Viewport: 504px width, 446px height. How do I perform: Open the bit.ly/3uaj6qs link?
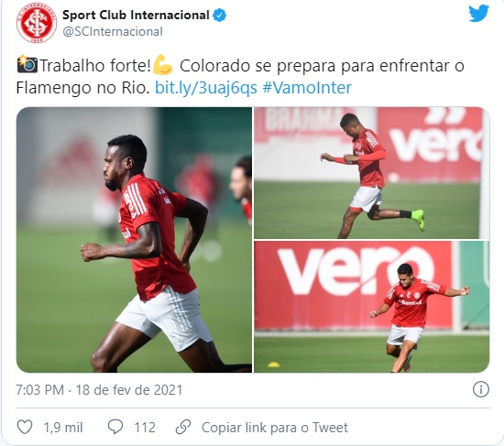pos(206,87)
